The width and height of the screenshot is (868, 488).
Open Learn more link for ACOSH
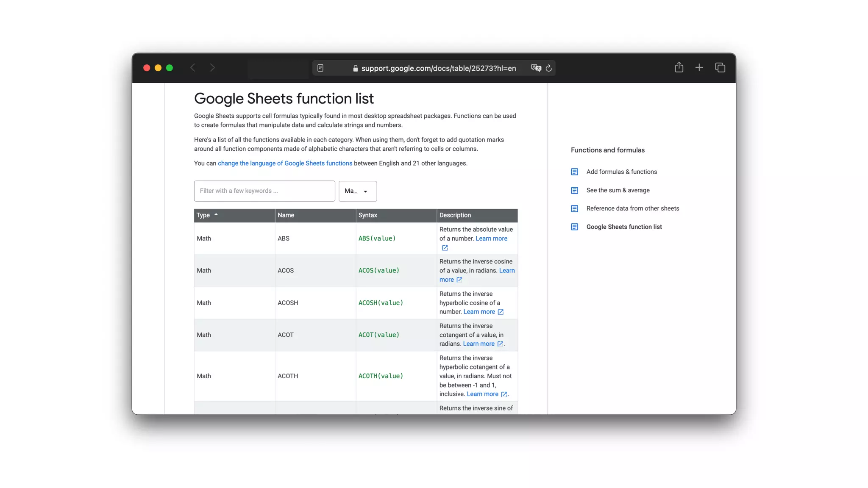click(479, 312)
